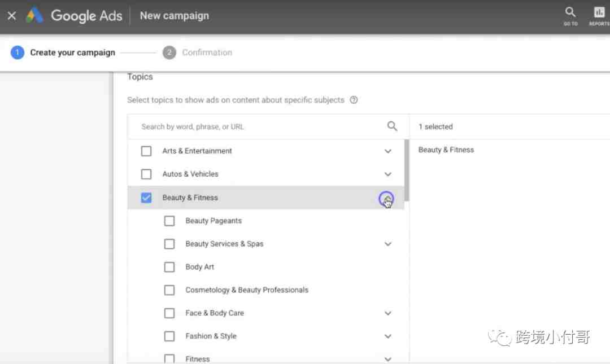Click the Confirmation step label

pos(207,52)
